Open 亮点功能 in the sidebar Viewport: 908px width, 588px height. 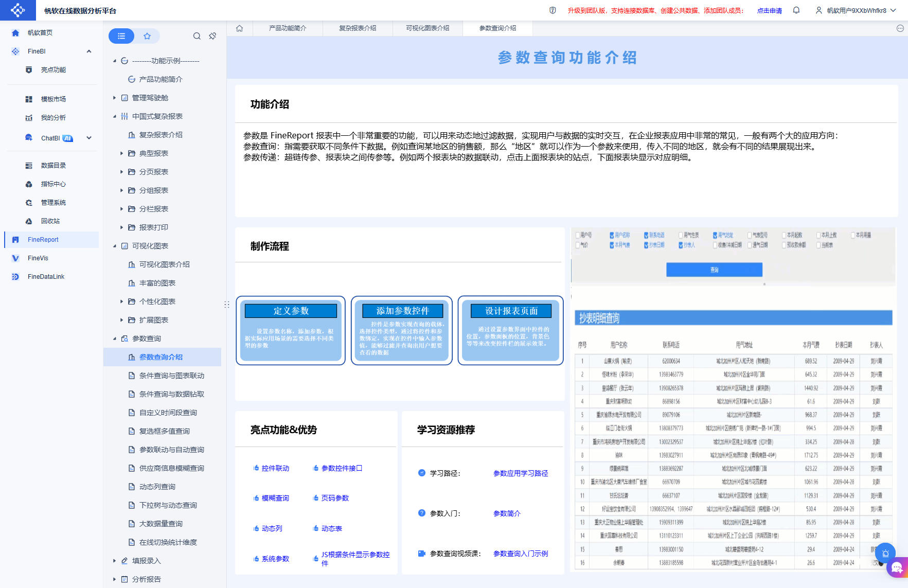(x=53, y=70)
